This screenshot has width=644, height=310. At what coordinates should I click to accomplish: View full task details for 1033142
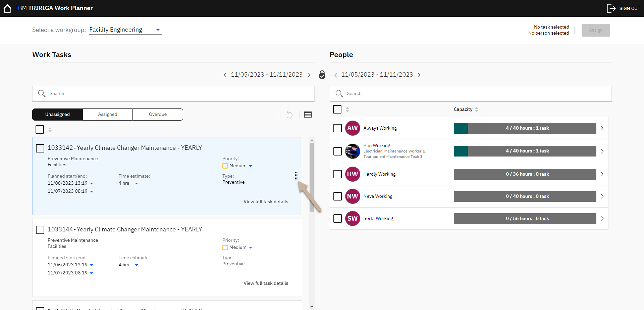(266, 202)
